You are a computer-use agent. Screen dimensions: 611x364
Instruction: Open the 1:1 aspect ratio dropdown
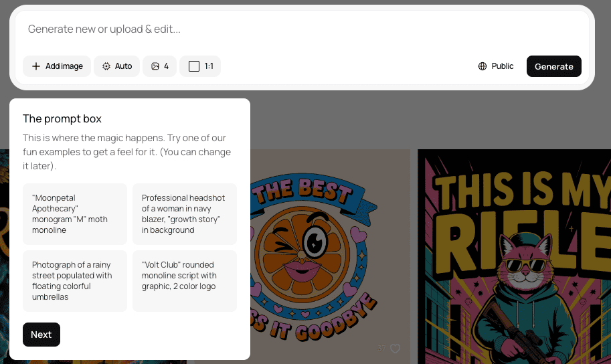click(200, 66)
